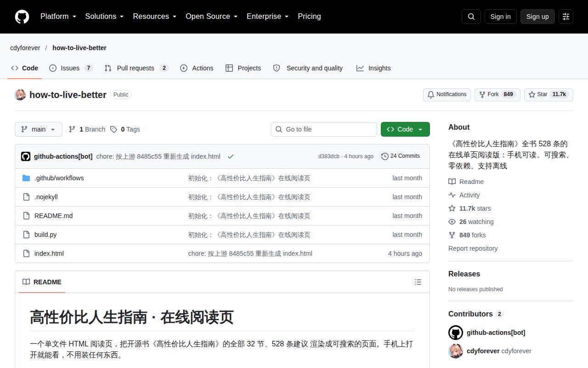Click the cdyforever contributor avatar
Viewport: 588px width, 368px height.
click(456, 351)
